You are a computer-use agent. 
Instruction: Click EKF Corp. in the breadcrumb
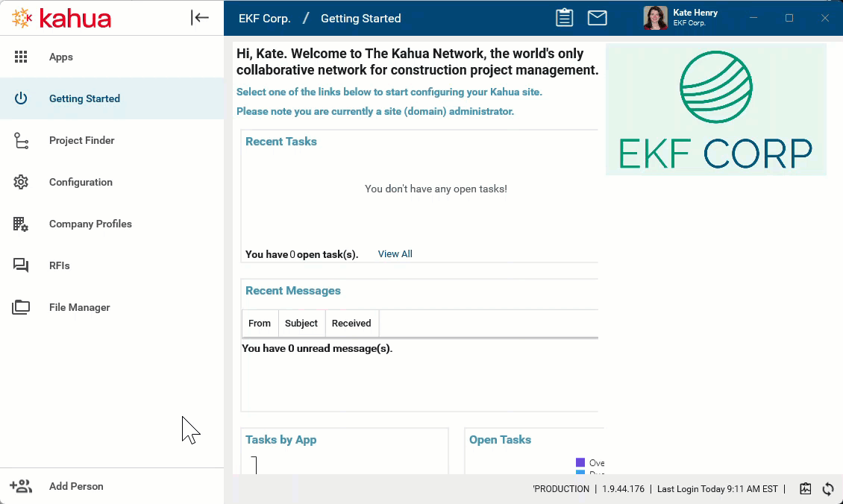click(264, 19)
